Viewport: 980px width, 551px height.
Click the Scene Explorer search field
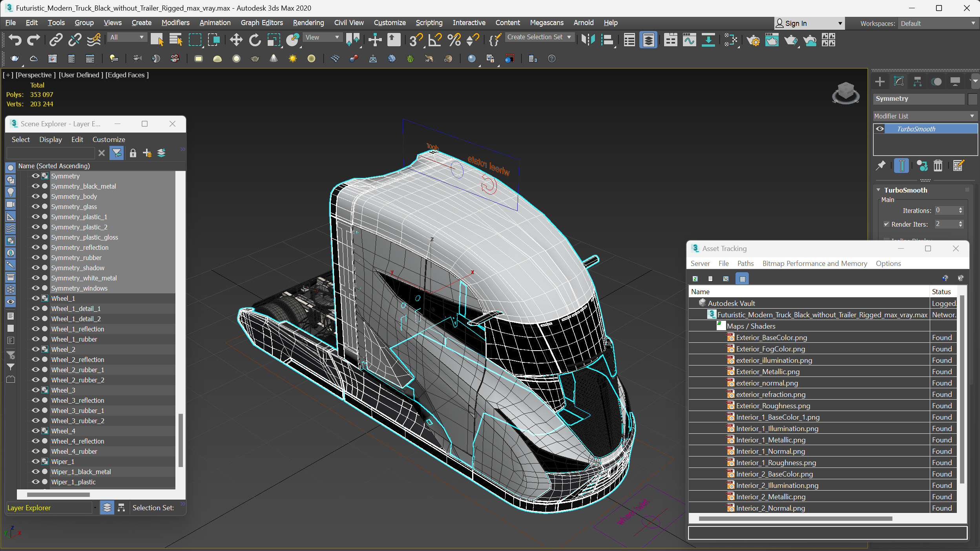51,153
